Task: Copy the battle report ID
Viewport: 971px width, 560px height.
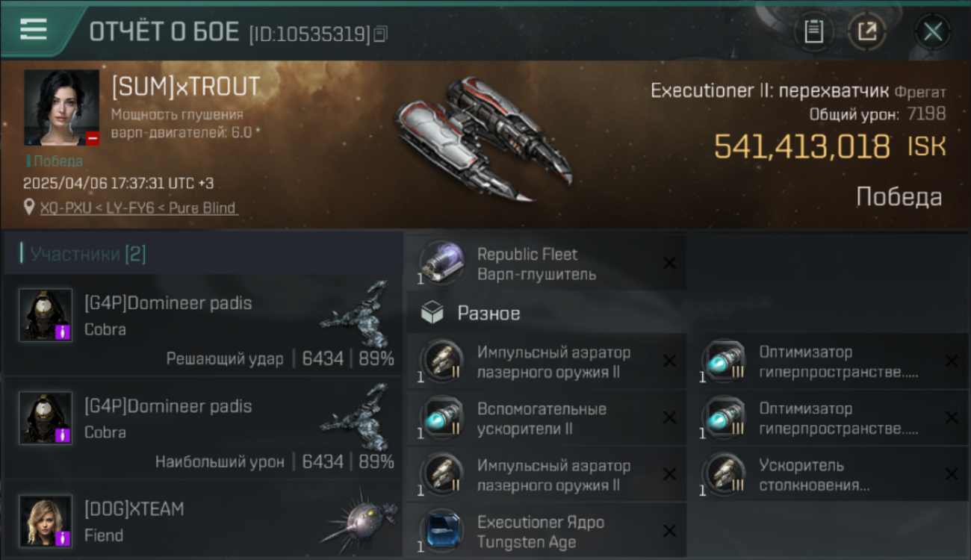Action: click(x=380, y=34)
